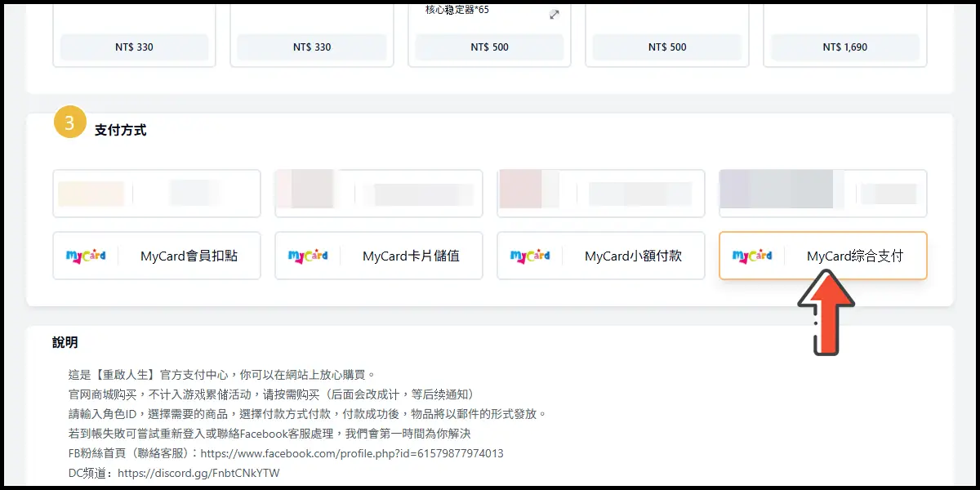Screen dimensions: 980x490
Task: Click the MyCard logo in MyCard综合支付 option
Action: 752,256
